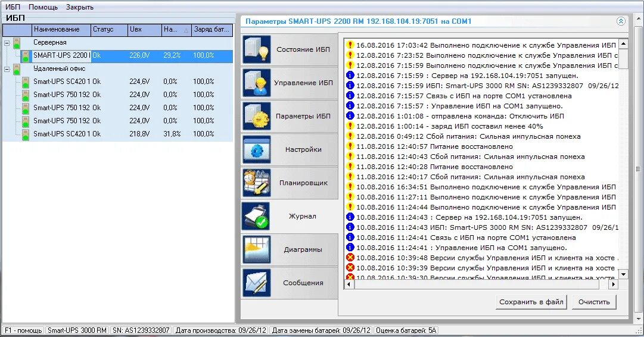This screenshot has width=644, height=337.
Task: Click the log vertical scrollbar thumb
Action: pyautogui.click(x=623, y=59)
